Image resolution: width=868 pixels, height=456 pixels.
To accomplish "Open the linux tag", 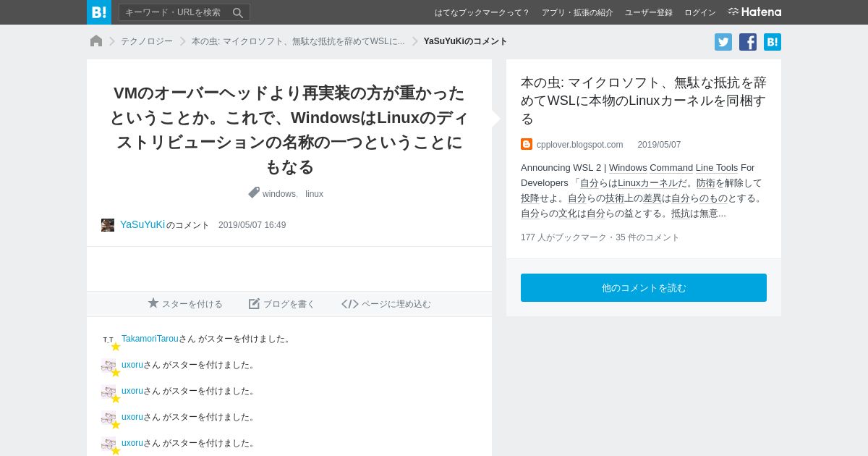I will pos(314,194).
